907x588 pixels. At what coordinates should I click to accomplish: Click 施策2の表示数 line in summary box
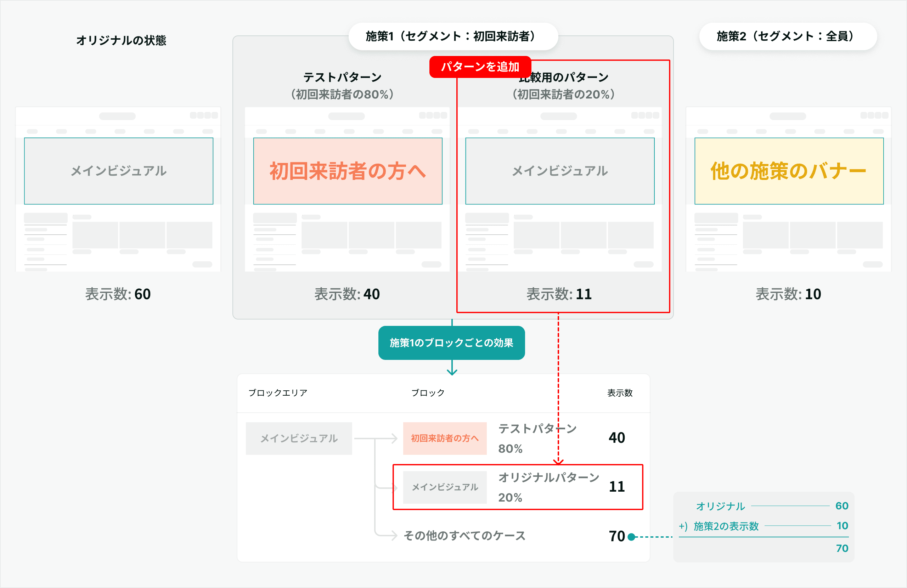(726, 526)
